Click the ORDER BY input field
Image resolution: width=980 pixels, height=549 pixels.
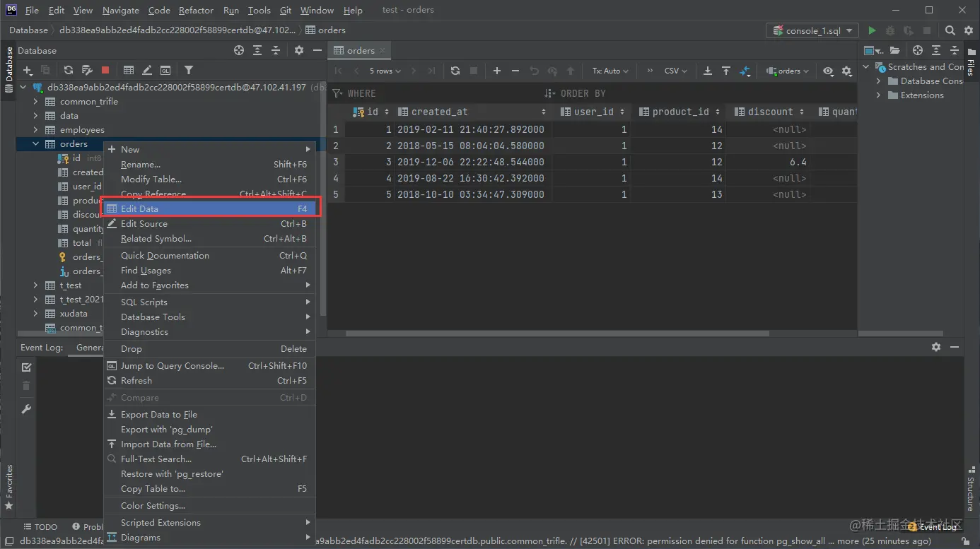pyautogui.click(x=700, y=93)
